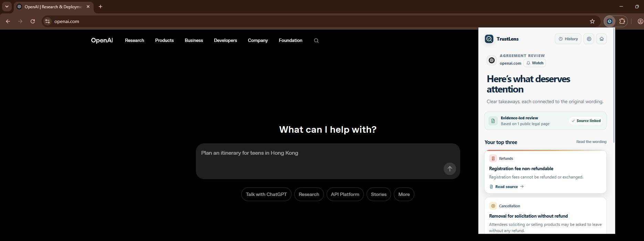Image resolution: width=644 pixels, height=241 pixels.
Task: Click the Evidence-led review document icon
Action: point(493,121)
